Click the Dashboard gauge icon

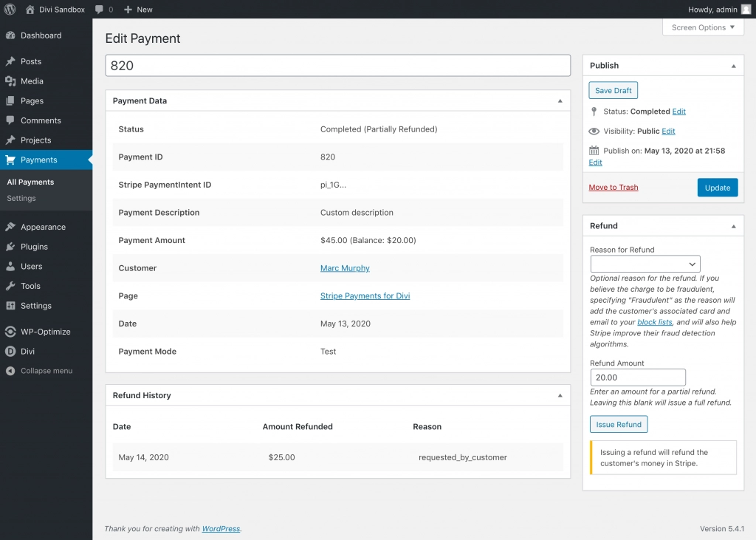[x=10, y=35]
